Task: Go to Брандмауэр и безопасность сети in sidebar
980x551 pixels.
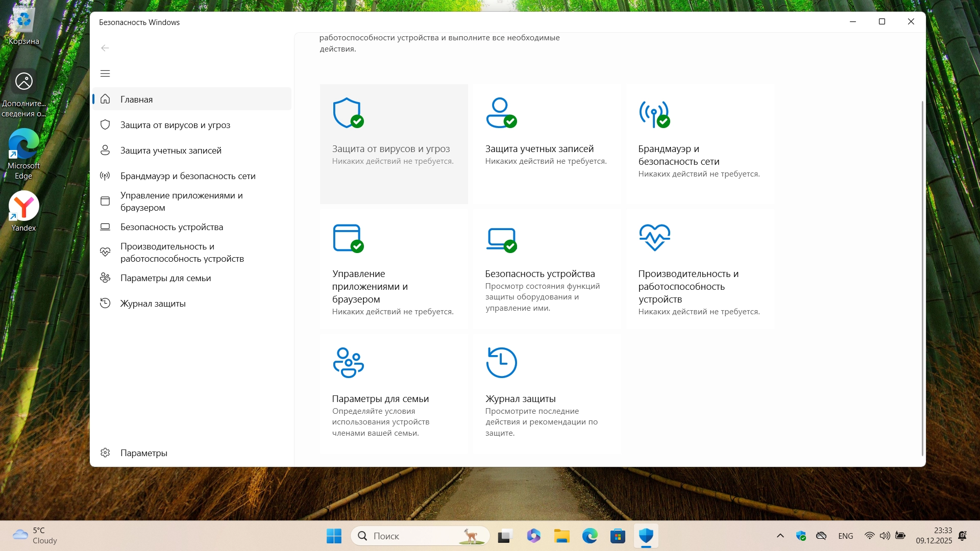Action: pyautogui.click(x=187, y=176)
